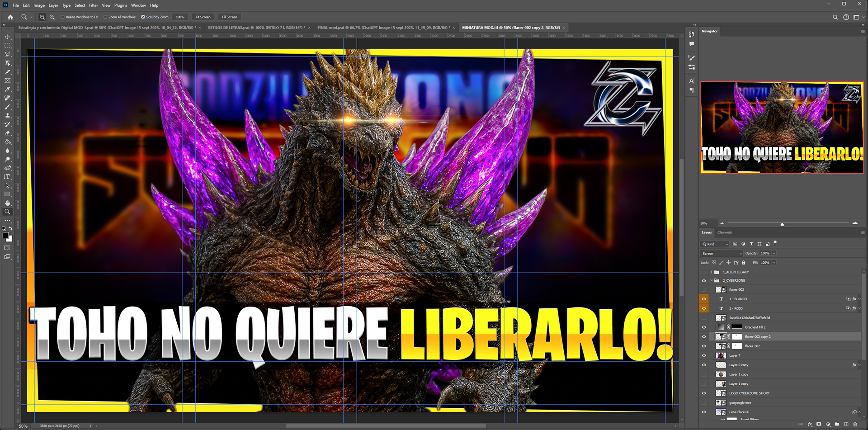The width and height of the screenshot is (868, 430).
Task: Create a new layer using plus icon
Action: [846, 424]
